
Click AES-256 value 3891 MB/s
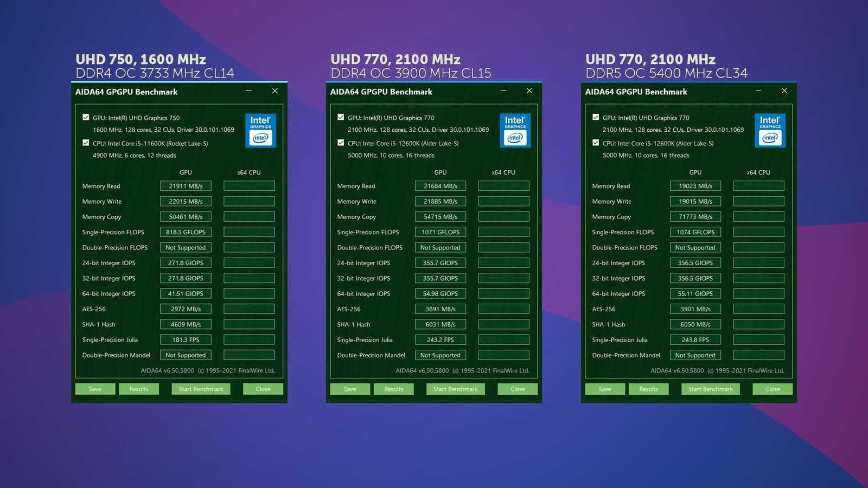coord(441,309)
